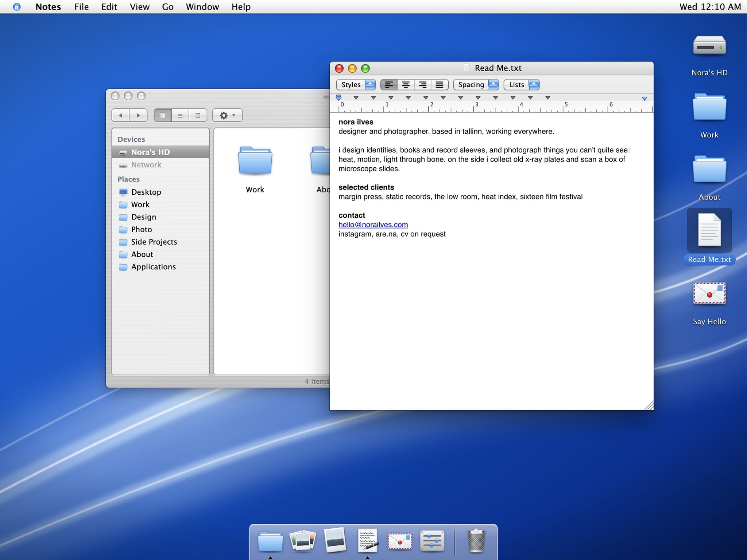Click the resize grip of Read Me.txt window
747x560 pixels.
point(649,405)
